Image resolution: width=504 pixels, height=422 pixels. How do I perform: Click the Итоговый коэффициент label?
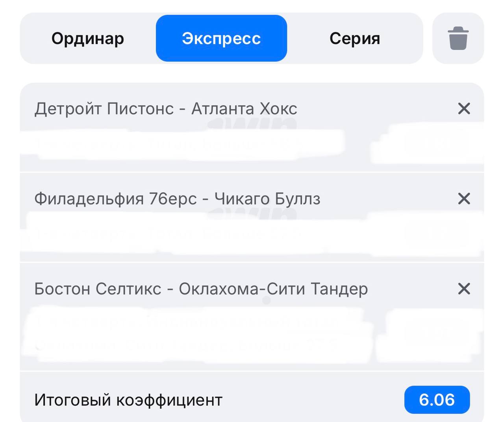128,400
